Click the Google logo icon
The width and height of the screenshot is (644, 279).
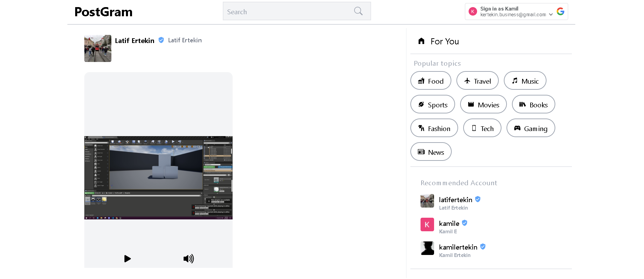coord(560,12)
